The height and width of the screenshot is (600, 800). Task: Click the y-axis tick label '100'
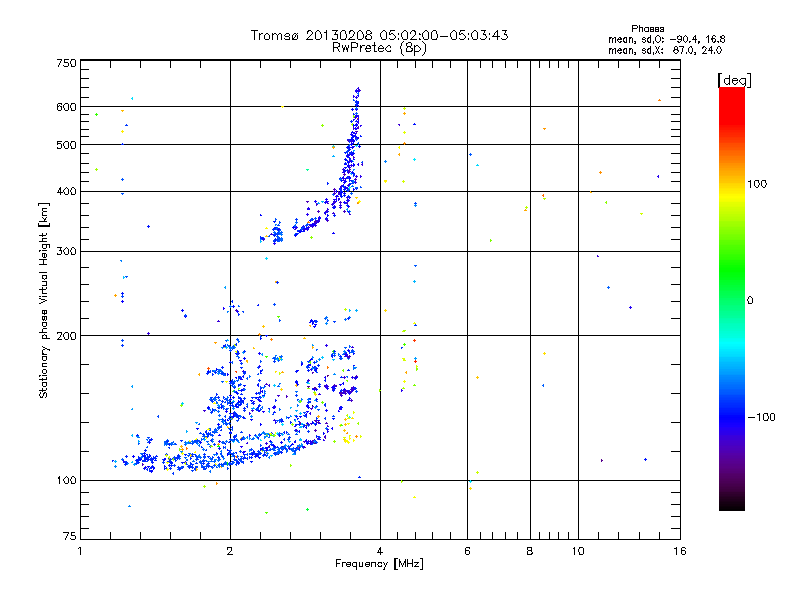click(x=66, y=481)
